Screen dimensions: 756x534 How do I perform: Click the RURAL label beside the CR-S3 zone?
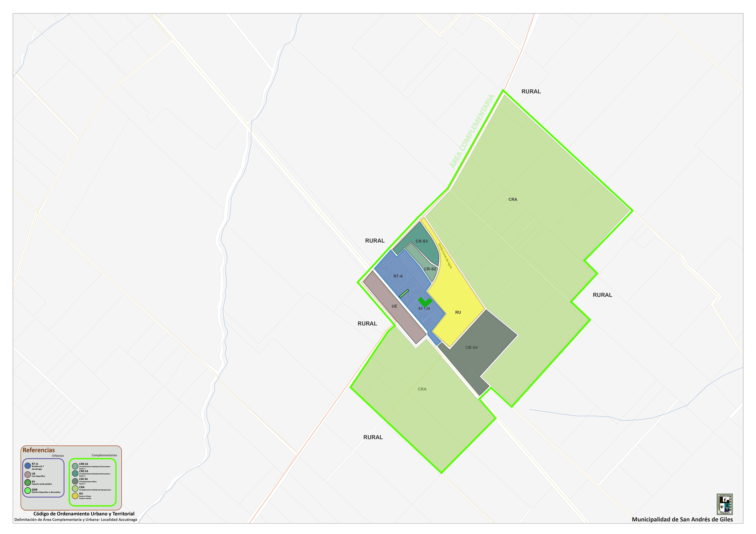click(x=375, y=241)
